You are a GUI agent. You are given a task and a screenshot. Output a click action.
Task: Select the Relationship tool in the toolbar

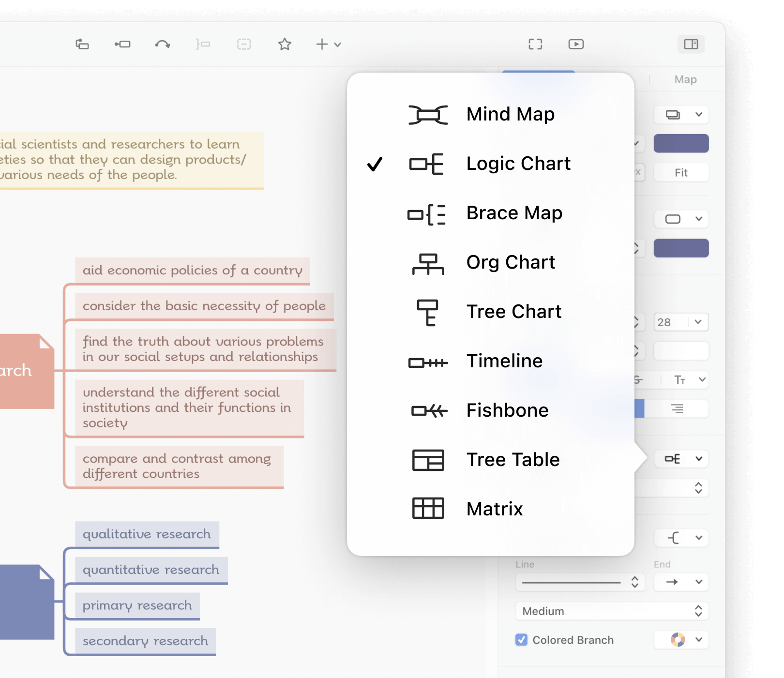(x=163, y=44)
